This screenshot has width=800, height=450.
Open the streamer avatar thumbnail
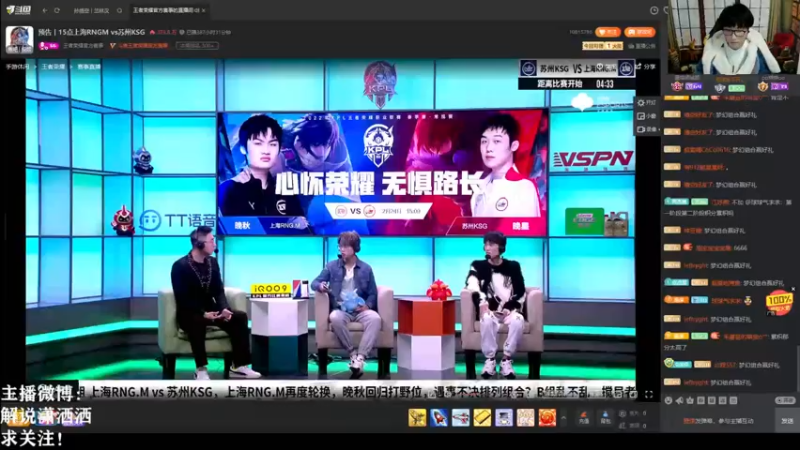19,40
